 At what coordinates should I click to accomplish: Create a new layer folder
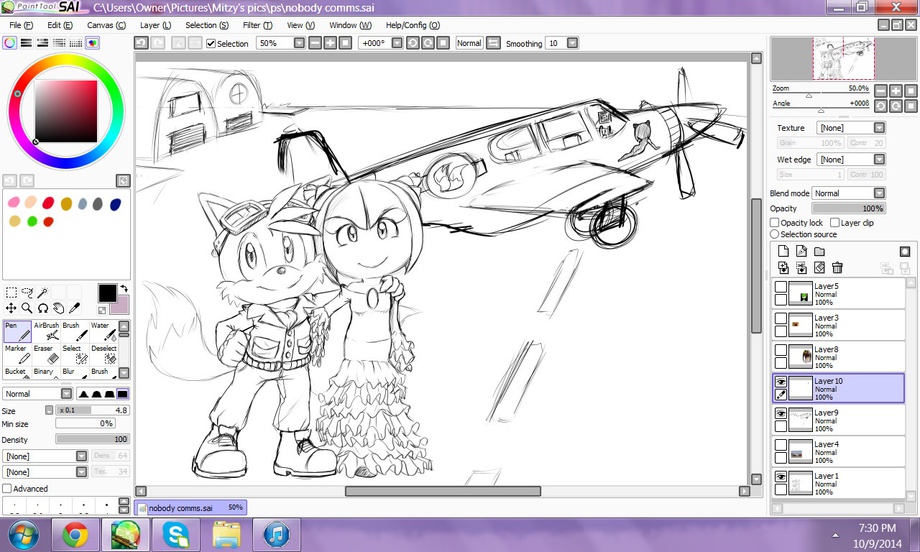click(x=819, y=251)
